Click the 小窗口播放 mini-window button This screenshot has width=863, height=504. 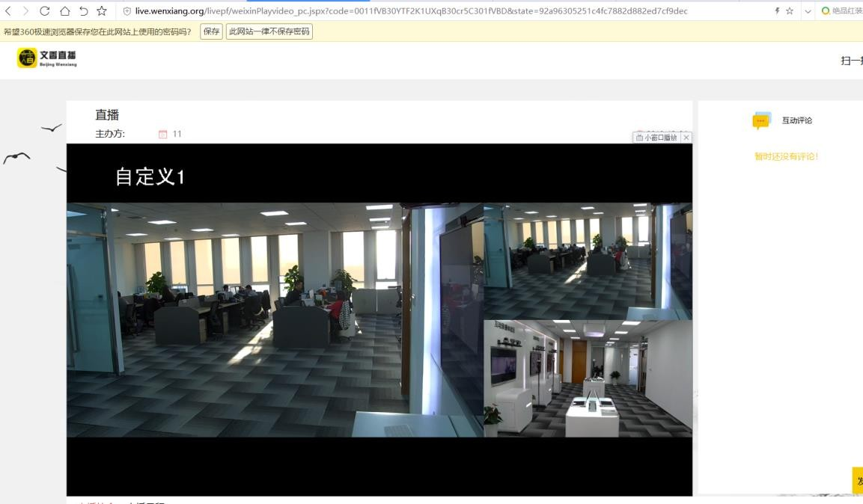(x=656, y=138)
